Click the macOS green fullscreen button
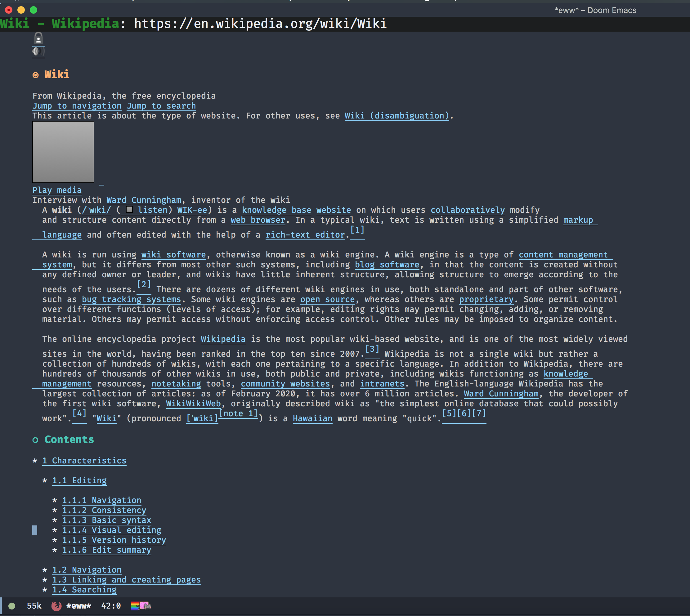Screen dimensions: 690x616 tap(34, 10)
